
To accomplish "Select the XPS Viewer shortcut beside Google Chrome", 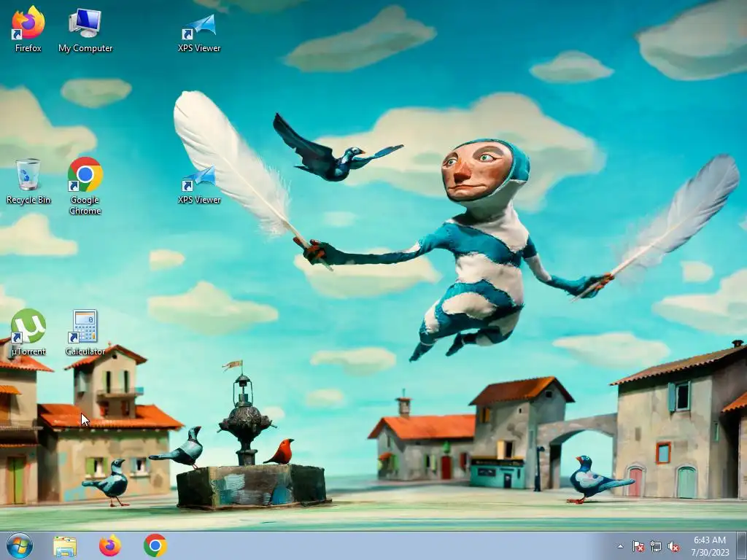I will click(199, 184).
